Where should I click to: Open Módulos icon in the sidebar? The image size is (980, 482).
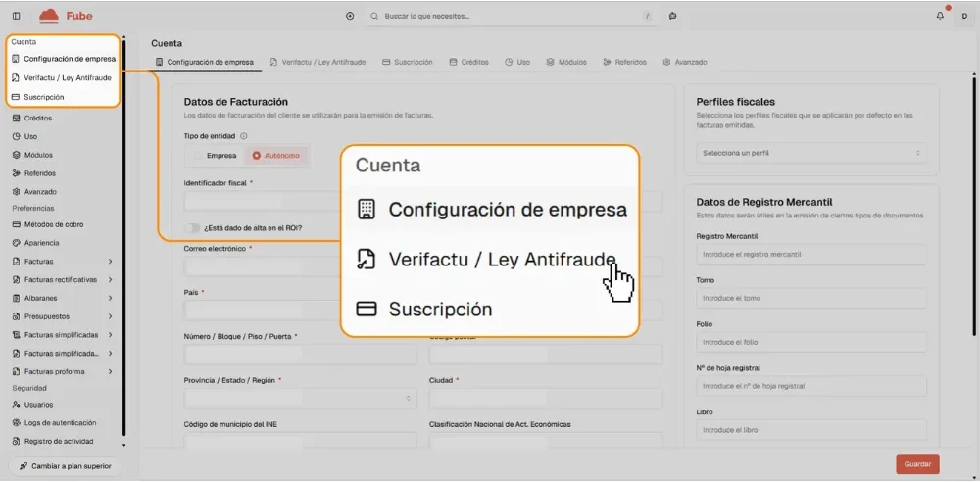pyautogui.click(x=17, y=155)
